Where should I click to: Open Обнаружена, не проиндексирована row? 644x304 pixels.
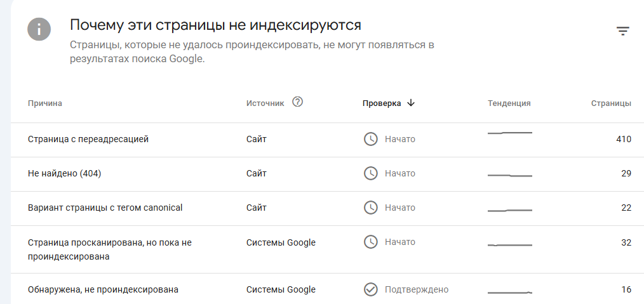click(x=103, y=289)
